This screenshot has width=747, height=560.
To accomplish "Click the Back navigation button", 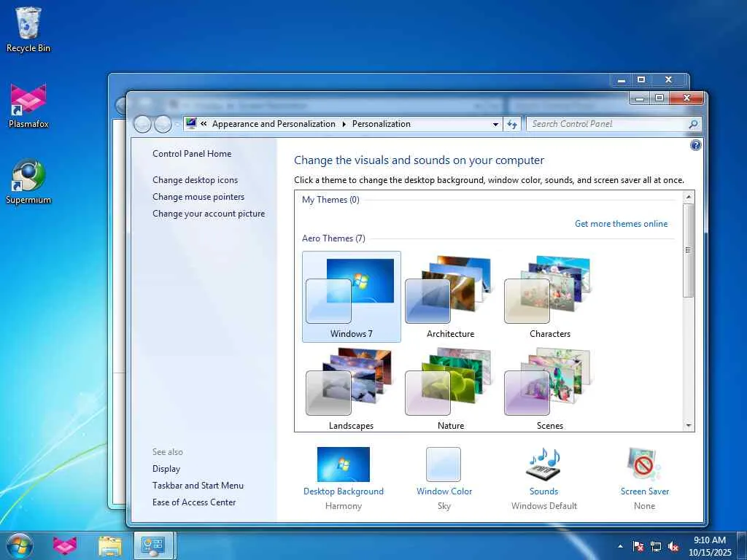I will (x=142, y=124).
